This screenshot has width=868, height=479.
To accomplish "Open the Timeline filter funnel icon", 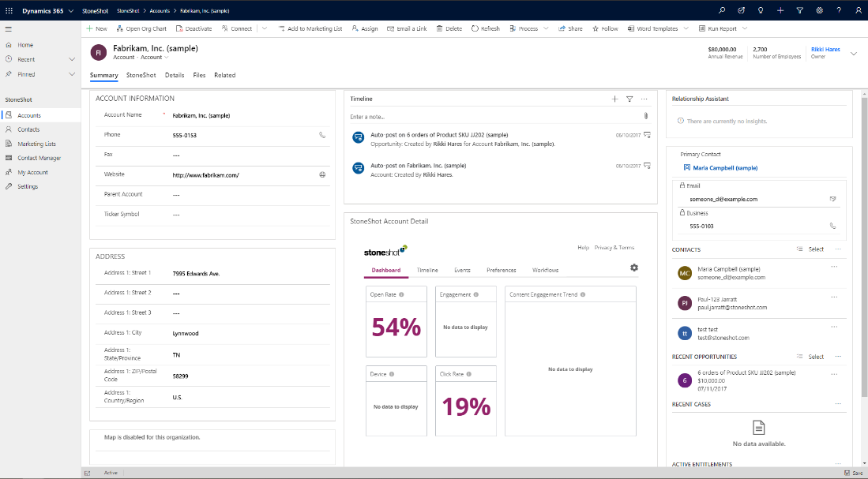I will click(x=629, y=99).
